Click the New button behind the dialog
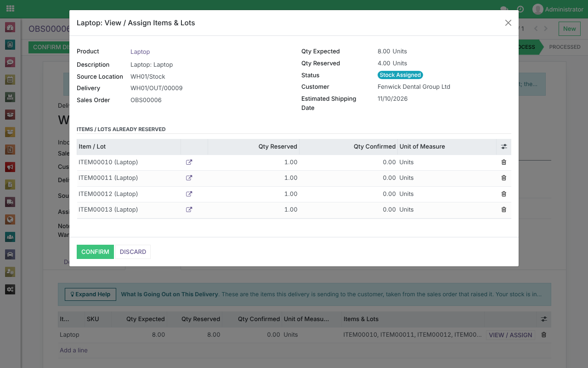This screenshot has height=368, width=588. [x=569, y=29]
